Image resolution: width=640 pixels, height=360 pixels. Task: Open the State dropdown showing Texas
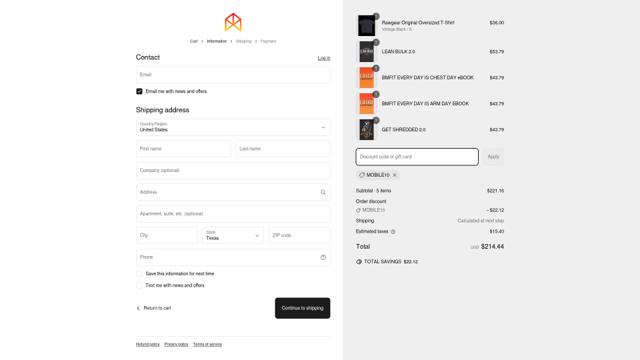[233, 236]
